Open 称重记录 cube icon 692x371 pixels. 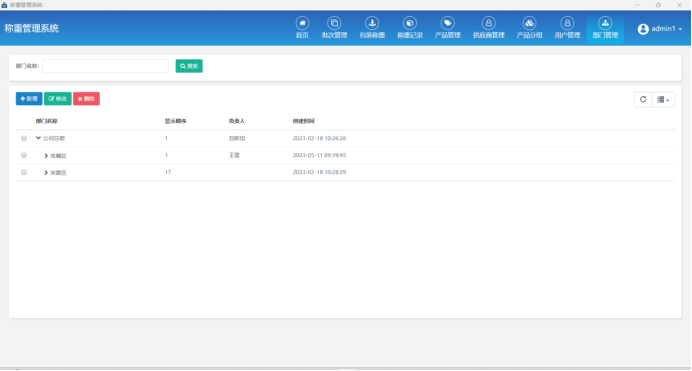[x=410, y=23]
